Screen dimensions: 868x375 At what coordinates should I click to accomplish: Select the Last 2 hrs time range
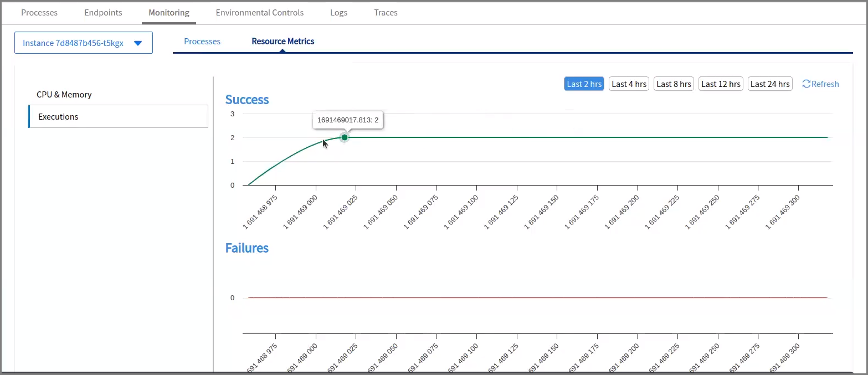[584, 84]
